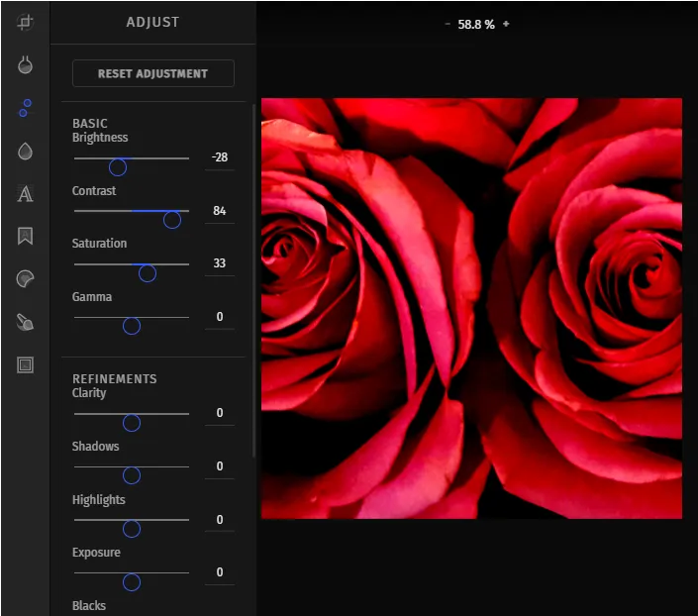Click the Brightness value field -28
The width and height of the screenshot is (698, 616).
click(220, 157)
